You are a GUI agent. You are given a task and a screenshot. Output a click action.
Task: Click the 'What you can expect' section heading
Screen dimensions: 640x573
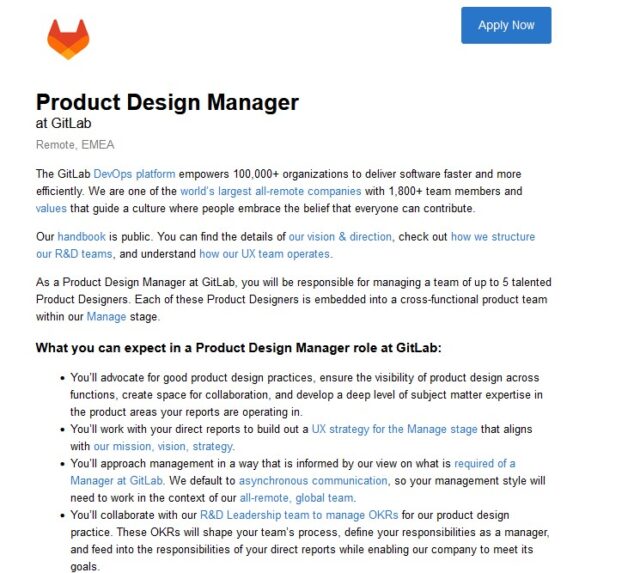[x=239, y=348]
